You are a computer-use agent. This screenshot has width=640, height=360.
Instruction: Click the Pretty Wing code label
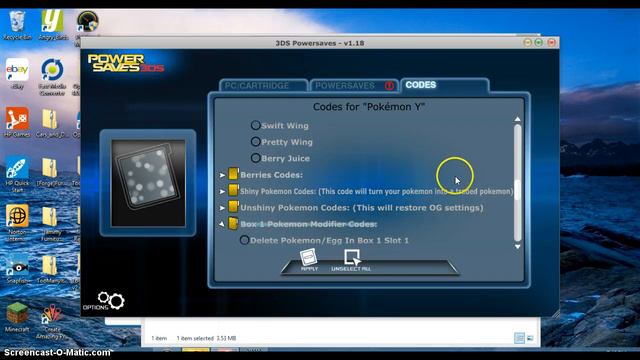coord(287,142)
